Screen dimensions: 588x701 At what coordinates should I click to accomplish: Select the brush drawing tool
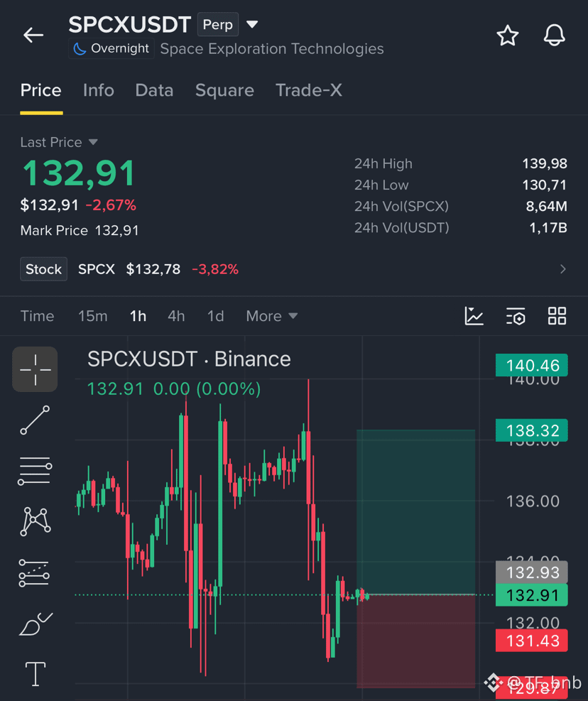[36, 624]
